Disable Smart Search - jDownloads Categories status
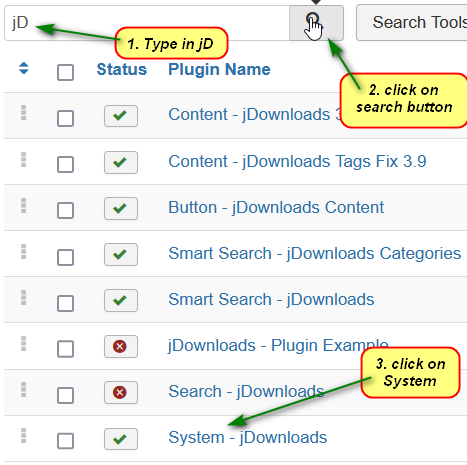Viewport: 467px width, 465px height. pyautogui.click(x=121, y=254)
